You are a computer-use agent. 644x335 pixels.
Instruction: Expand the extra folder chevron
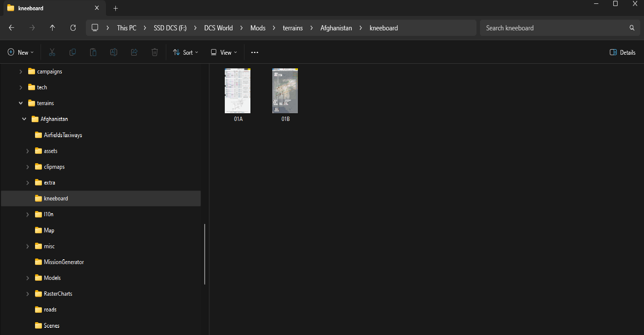pos(28,182)
